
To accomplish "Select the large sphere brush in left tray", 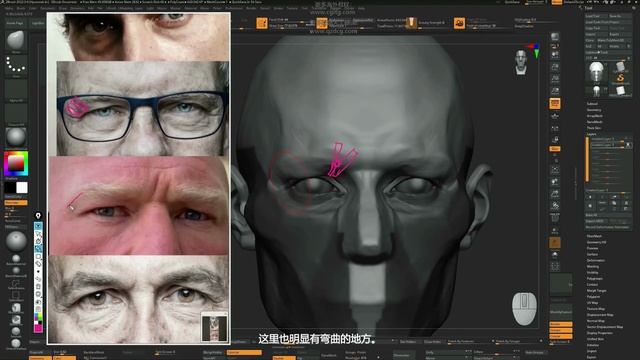I will 16,241.
